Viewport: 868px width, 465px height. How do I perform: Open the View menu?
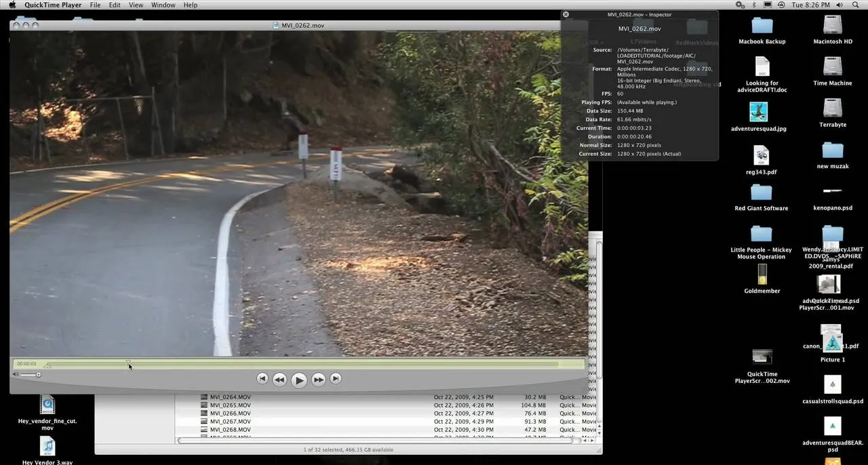136,5
